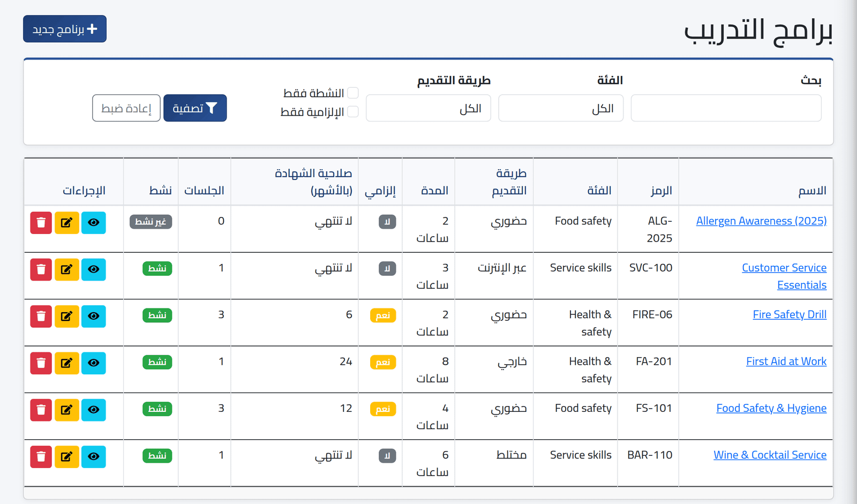Screen dimensions: 857x504
Task: Edit the Allergen Awareness (2025) row
Action: click(67, 223)
